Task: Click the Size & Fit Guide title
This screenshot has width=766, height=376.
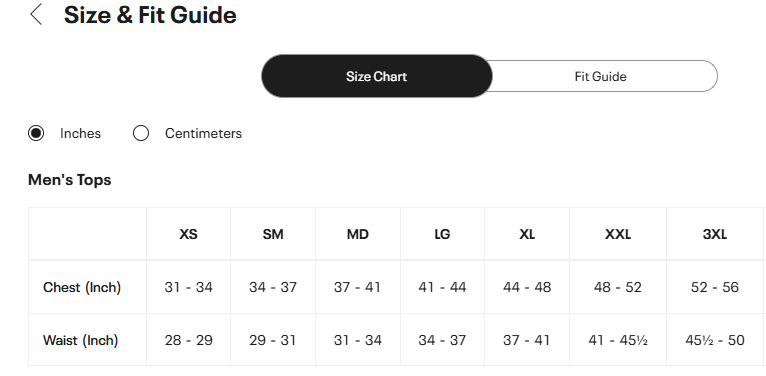Action: click(x=150, y=15)
